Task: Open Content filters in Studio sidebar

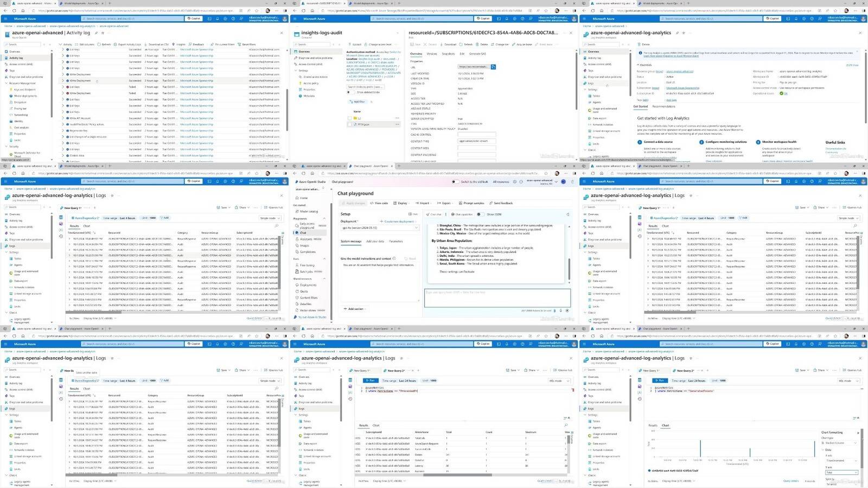Action: point(308,297)
